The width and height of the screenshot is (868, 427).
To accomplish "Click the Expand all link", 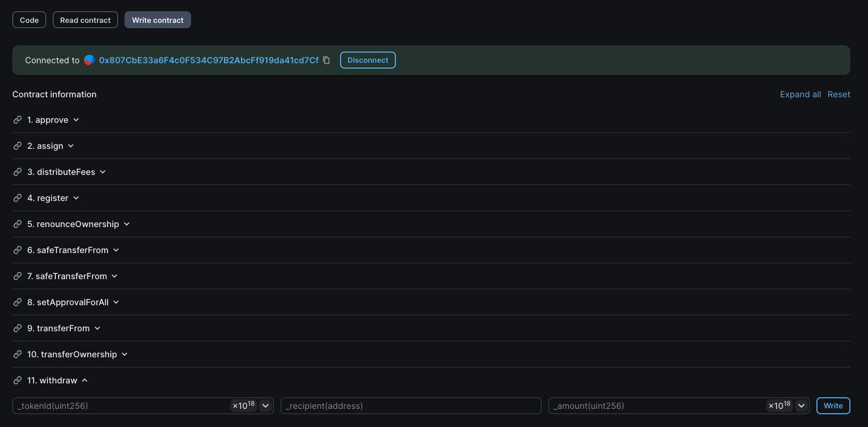I will (800, 94).
